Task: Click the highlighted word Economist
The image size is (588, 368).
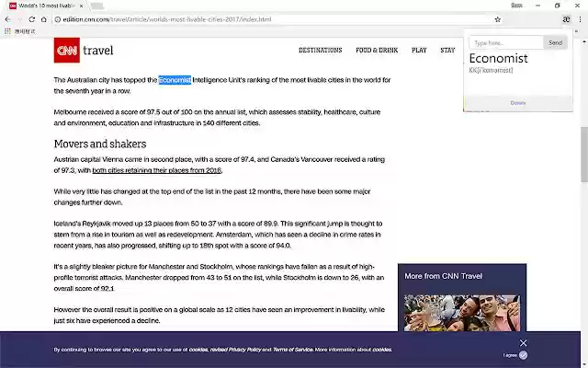Action: (x=175, y=80)
